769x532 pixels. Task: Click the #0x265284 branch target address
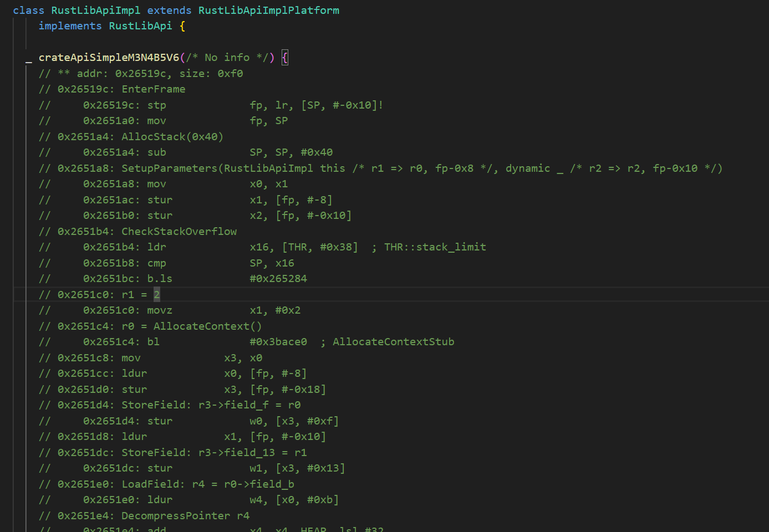(x=278, y=279)
